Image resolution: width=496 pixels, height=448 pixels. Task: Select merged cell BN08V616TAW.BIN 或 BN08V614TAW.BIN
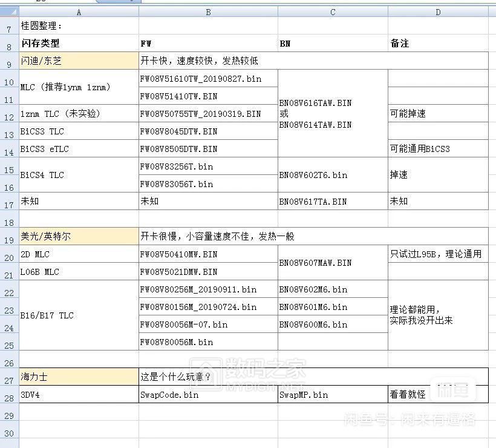coord(333,113)
